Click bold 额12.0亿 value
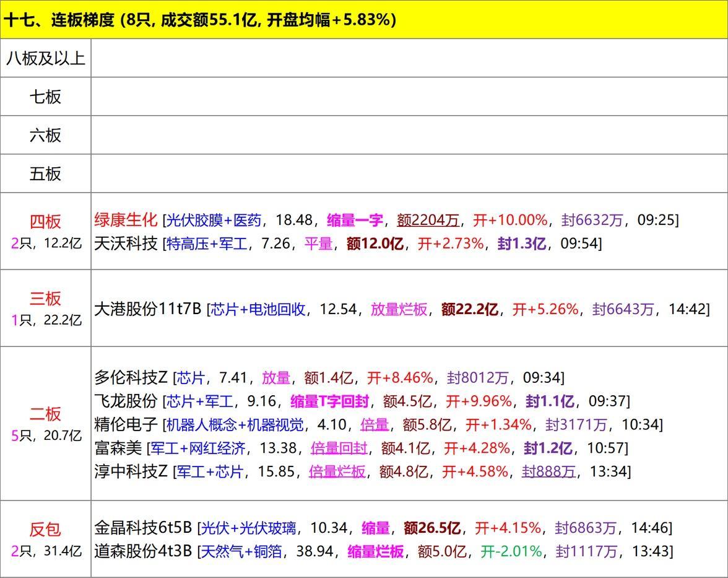Viewport: 728px width, 578px height. [375, 243]
